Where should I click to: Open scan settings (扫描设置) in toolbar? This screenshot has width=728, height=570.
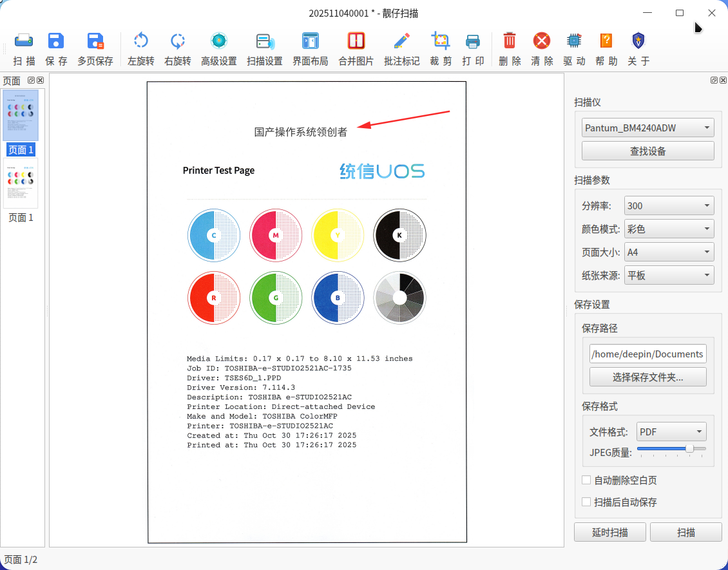265,49
